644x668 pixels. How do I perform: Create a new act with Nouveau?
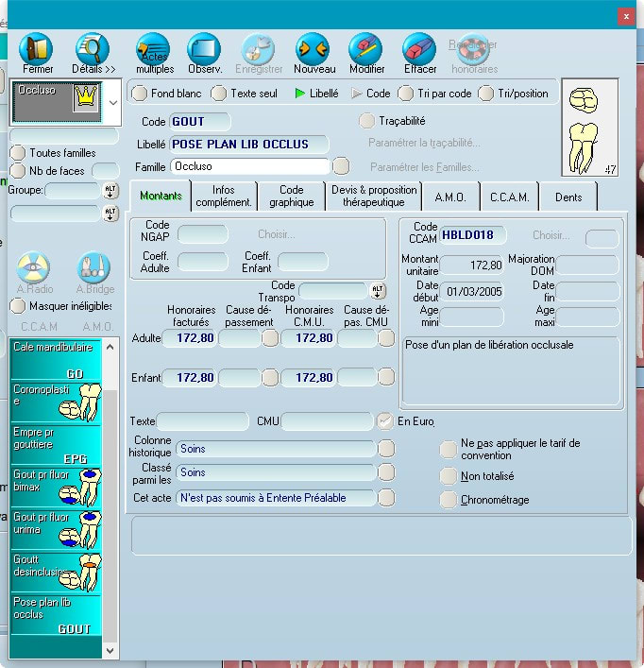314,49
